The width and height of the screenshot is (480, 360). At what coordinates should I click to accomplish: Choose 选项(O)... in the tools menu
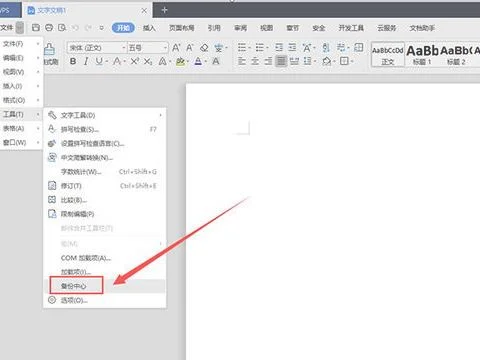tap(105, 300)
